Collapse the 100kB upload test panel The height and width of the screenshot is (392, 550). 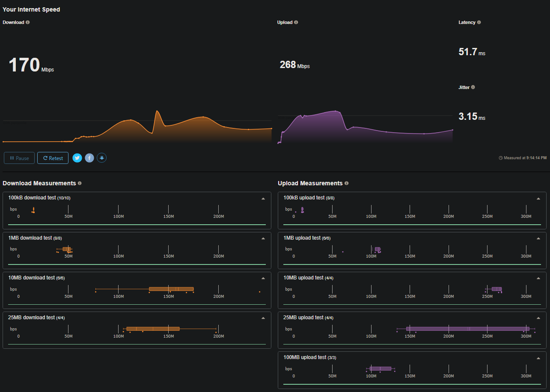(538, 199)
